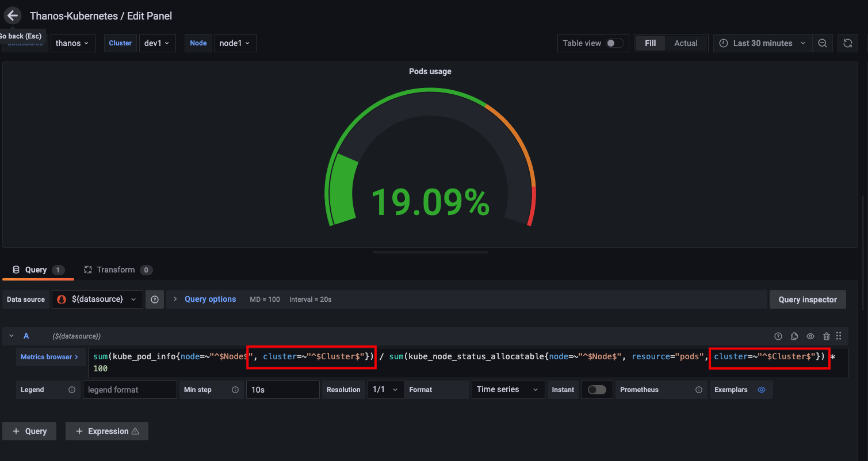Click the MD = 100 text
Viewport: 868px width, 461px height.
tap(265, 299)
